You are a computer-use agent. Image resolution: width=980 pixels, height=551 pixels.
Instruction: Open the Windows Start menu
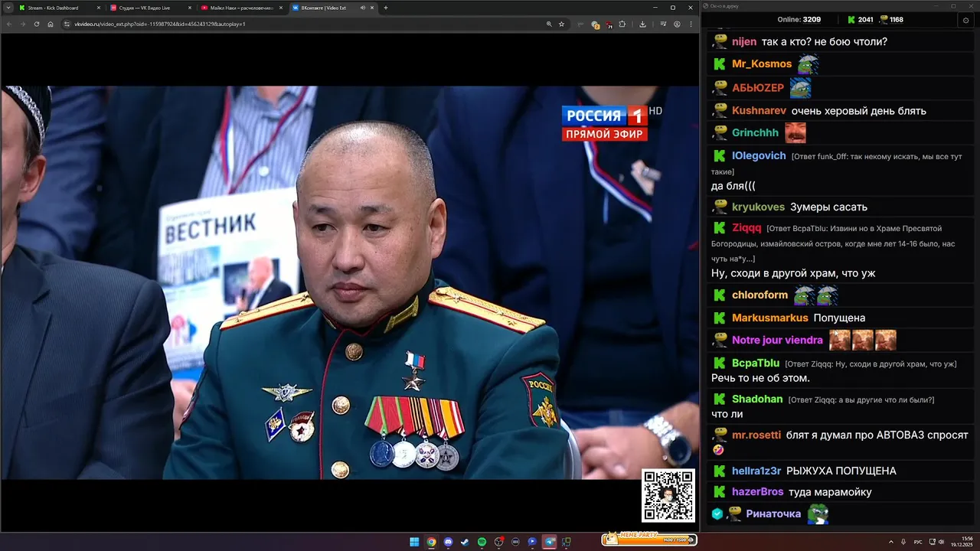tap(414, 542)
